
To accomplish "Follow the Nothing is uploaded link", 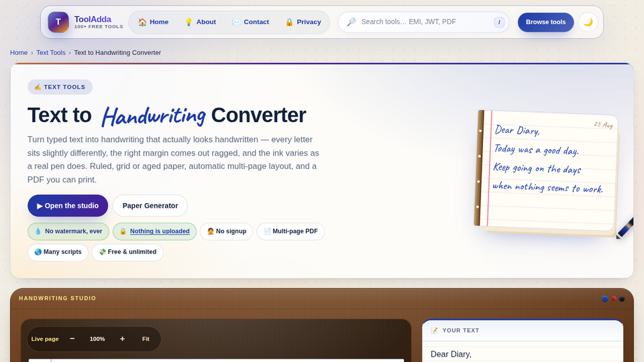I will click(x=160, y=231).
